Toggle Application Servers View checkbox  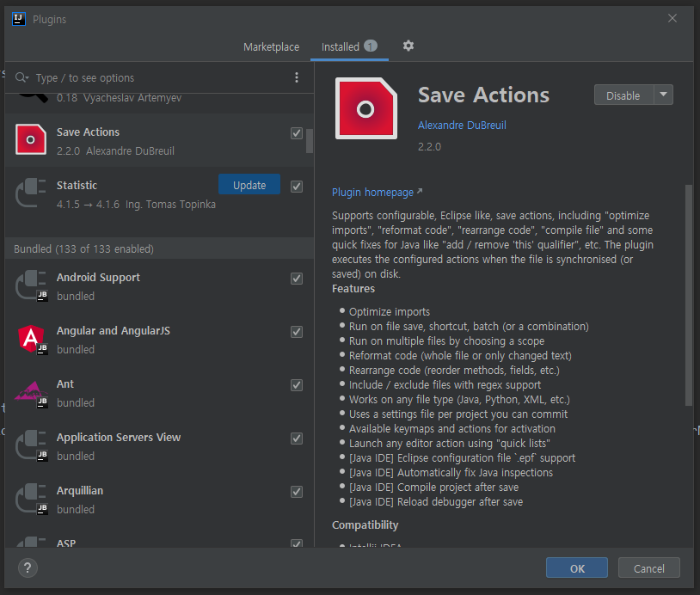(x=297, y=439)
